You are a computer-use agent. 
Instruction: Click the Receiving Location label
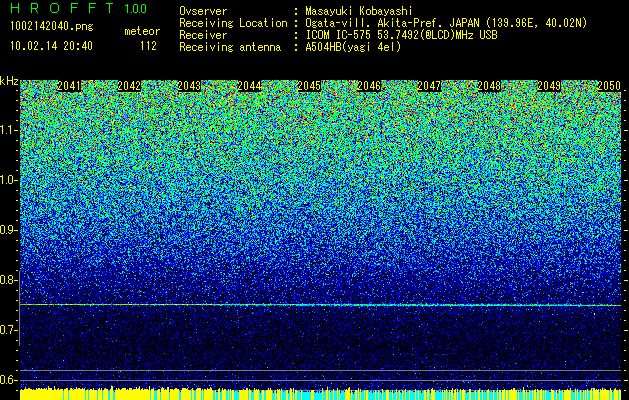point(233,23)
